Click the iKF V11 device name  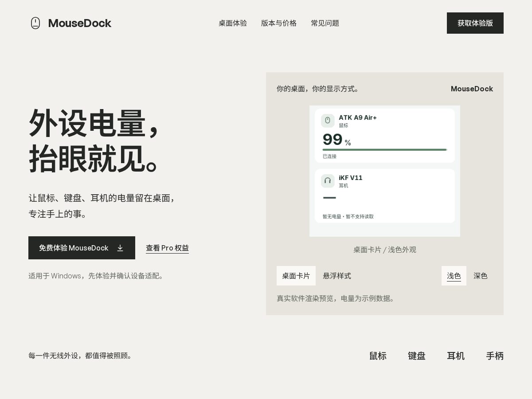[351, 178]
